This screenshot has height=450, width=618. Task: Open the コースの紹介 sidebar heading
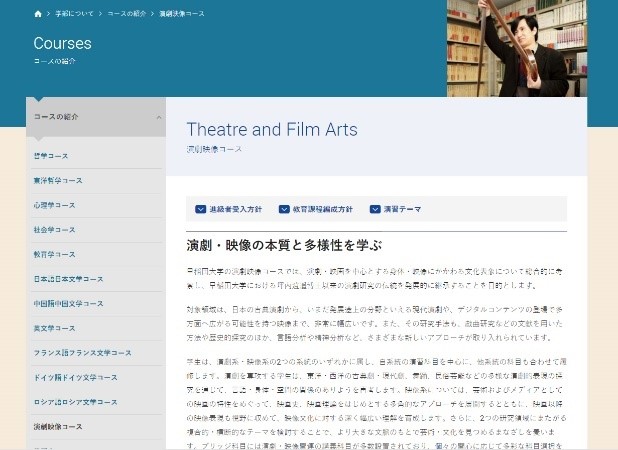pos(56,117)
